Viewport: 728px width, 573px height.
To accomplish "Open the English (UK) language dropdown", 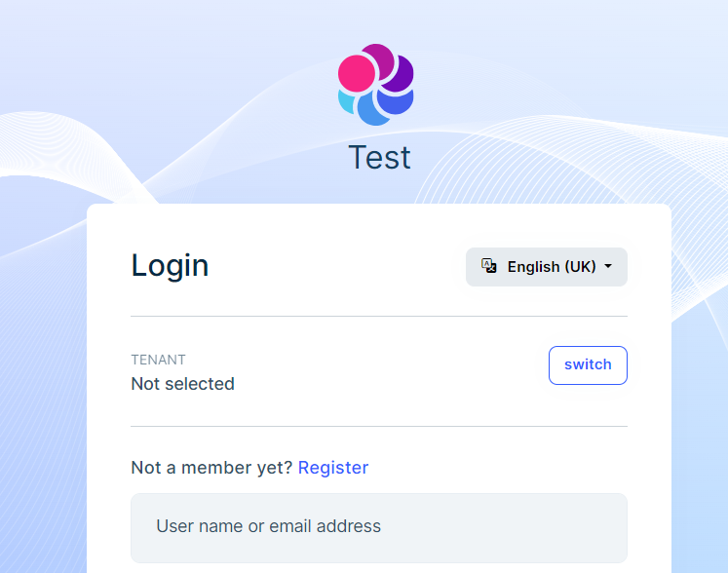I will (x=547, y=267).
